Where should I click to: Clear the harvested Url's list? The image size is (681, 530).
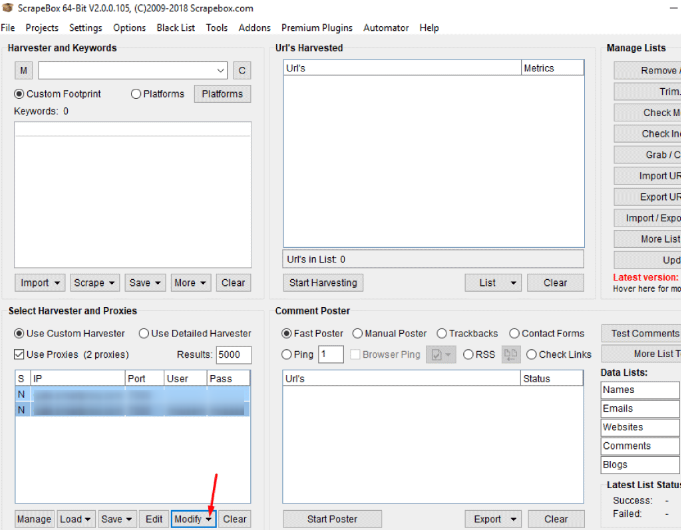point(555,283)
